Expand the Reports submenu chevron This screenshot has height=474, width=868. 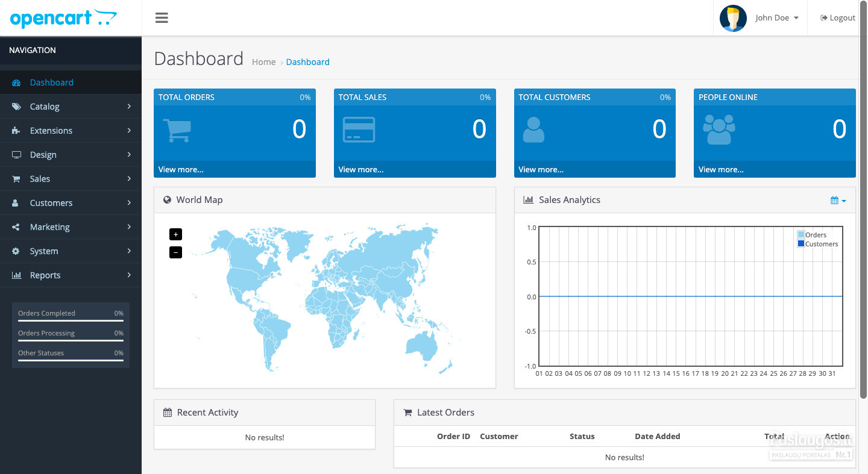click(x=129, y=275)
